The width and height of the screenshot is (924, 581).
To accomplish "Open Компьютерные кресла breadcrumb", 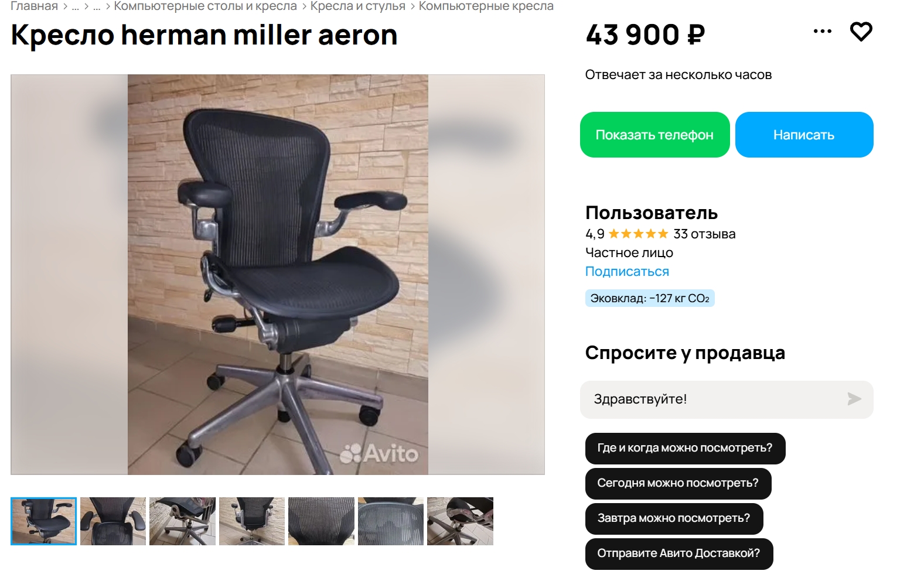I will tap(486, 6).
